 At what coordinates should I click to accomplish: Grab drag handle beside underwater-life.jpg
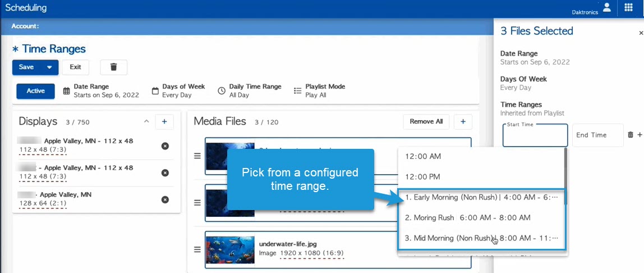point(197,249)
